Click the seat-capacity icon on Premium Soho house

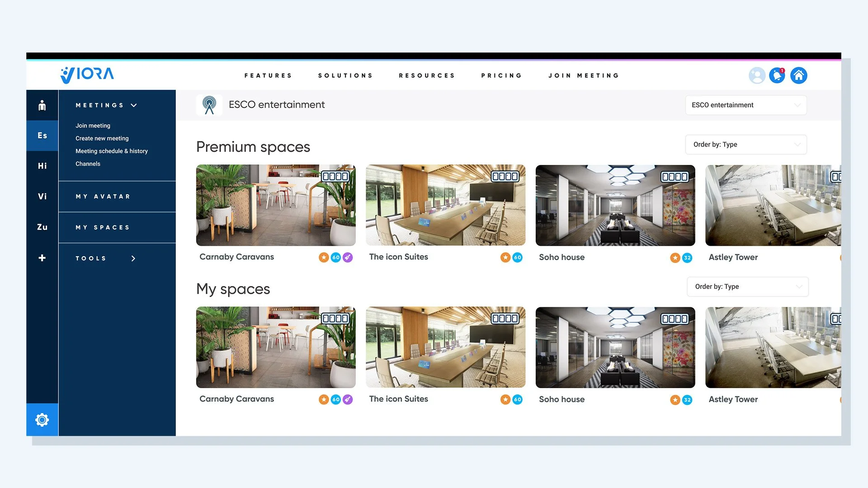tap(675, 177)
